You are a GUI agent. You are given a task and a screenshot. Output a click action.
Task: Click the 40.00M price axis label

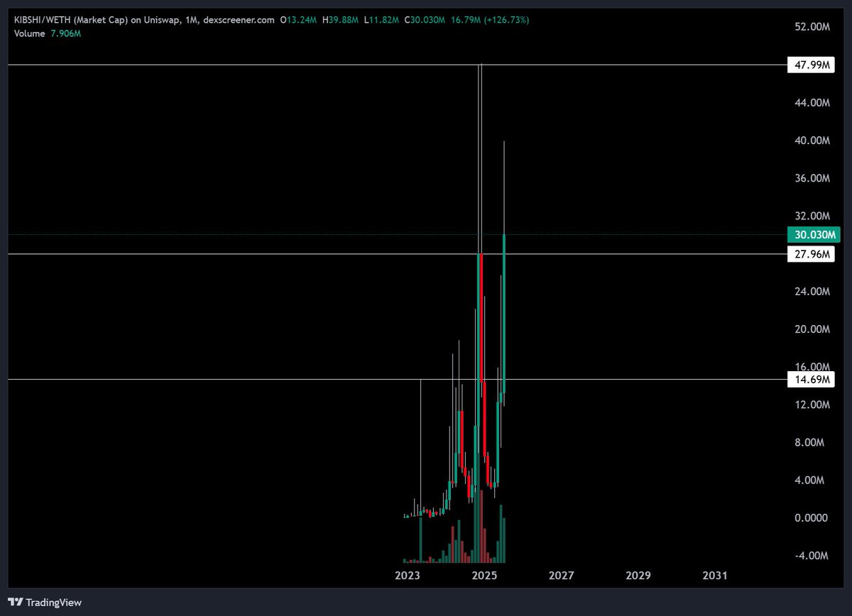coord(812,141)
